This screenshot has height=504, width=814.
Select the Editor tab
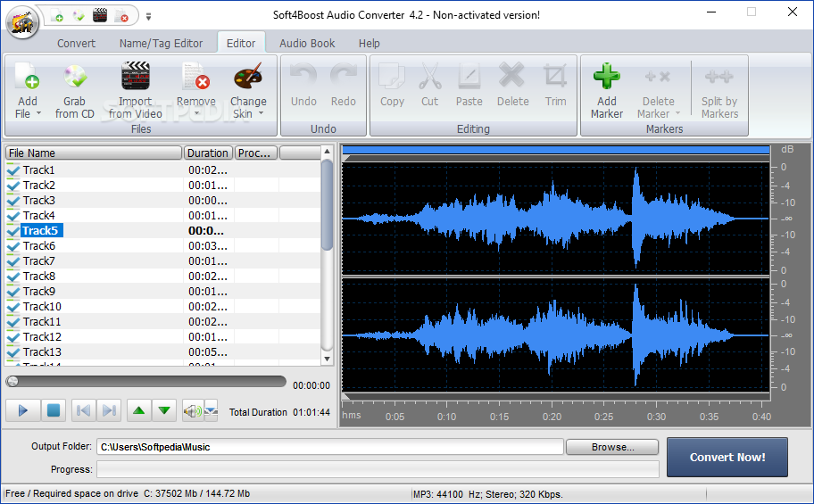click(241, 43)
